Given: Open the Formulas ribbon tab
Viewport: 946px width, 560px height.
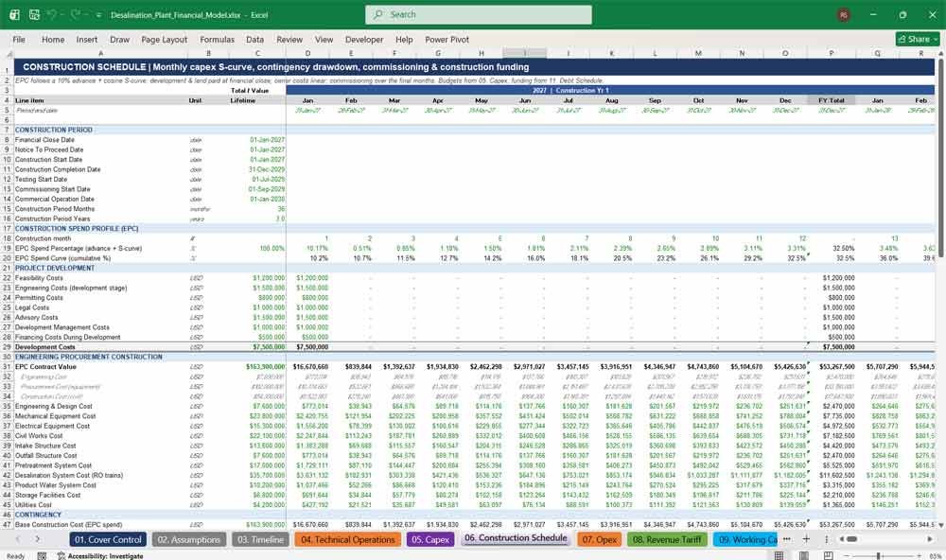Looking at the screenshot, I should pyautogui.click(x=218, y=39).
